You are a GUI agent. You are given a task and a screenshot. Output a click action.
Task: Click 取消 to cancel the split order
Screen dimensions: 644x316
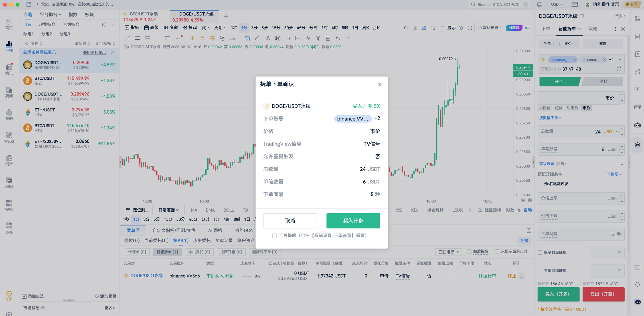click(x=290, y=221)
